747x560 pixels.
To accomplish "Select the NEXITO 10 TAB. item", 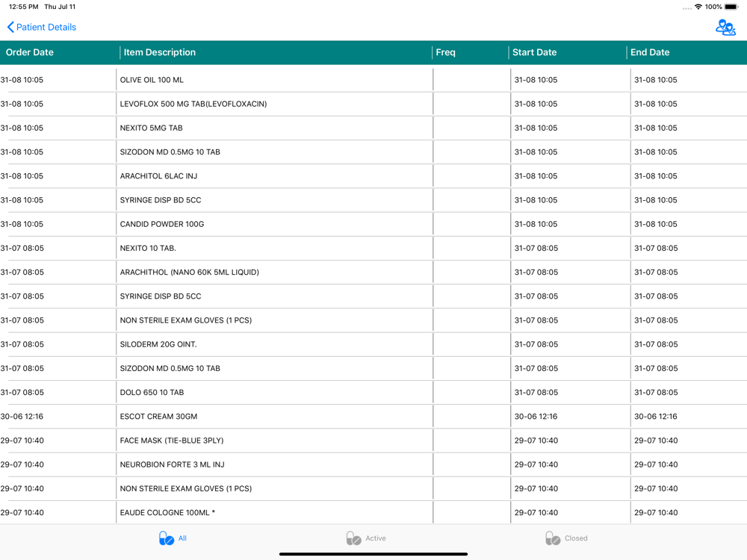I will 148,248.
